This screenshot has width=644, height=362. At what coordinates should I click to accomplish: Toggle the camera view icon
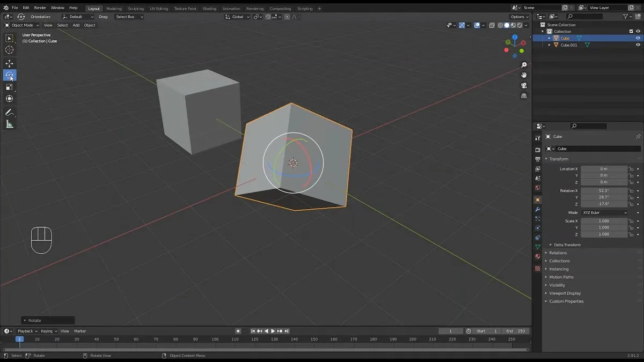coord(524,85)
